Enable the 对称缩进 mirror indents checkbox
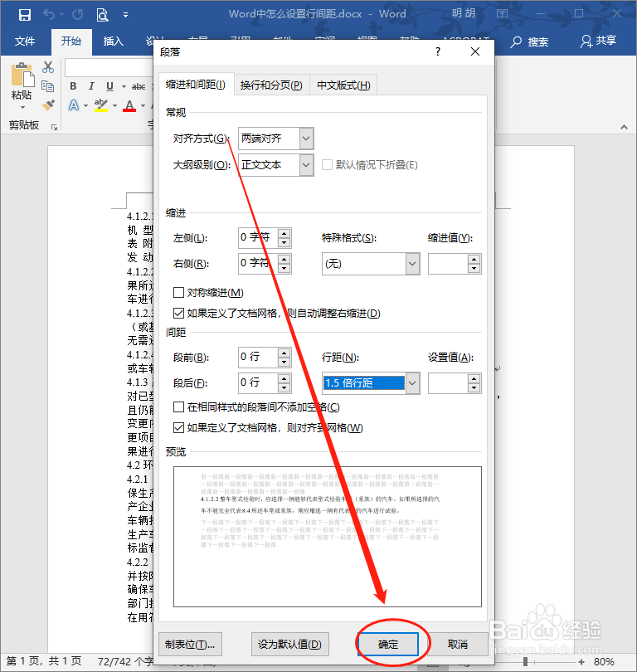 tap(178, 293)
